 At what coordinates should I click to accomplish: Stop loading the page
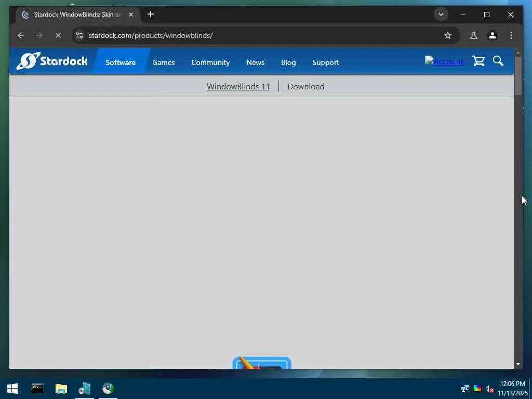[x=58, y=35]
